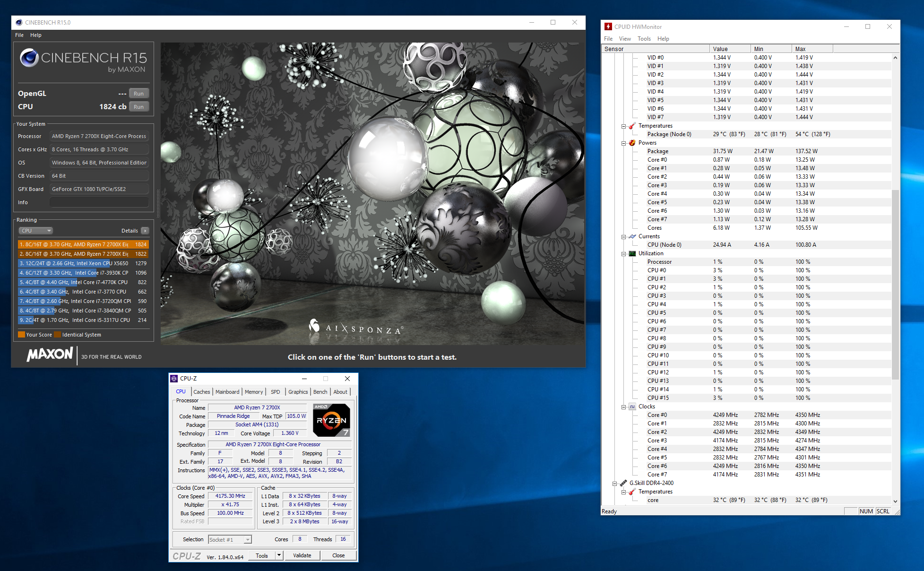Click the Details label in Ranking panel
This screenshot has height=571, width=924.
[x=130, y=231]
